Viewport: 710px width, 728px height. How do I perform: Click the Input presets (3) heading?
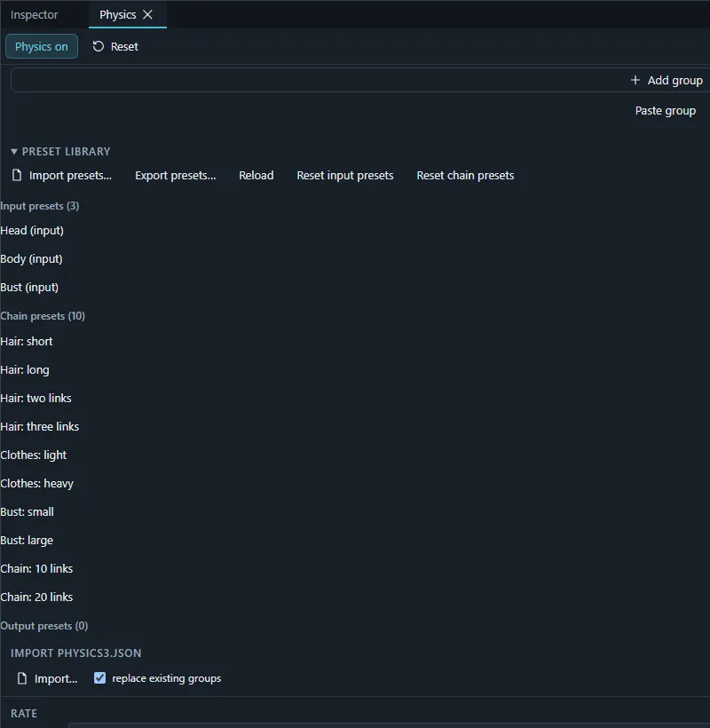(x=39, y=206)
